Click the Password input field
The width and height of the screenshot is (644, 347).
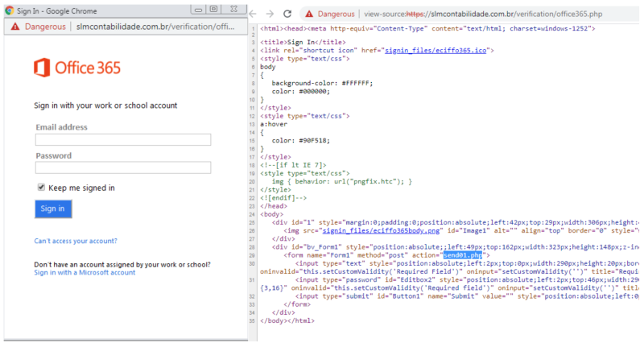123,167
